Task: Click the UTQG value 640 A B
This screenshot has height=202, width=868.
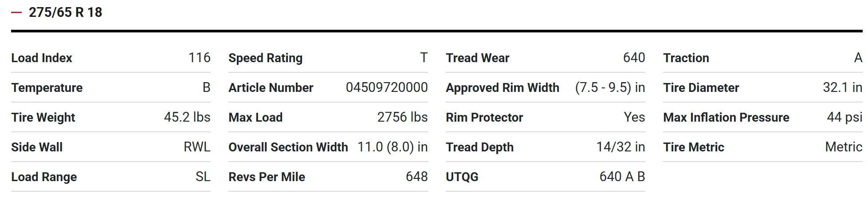Action: click(x=622, y=177)
